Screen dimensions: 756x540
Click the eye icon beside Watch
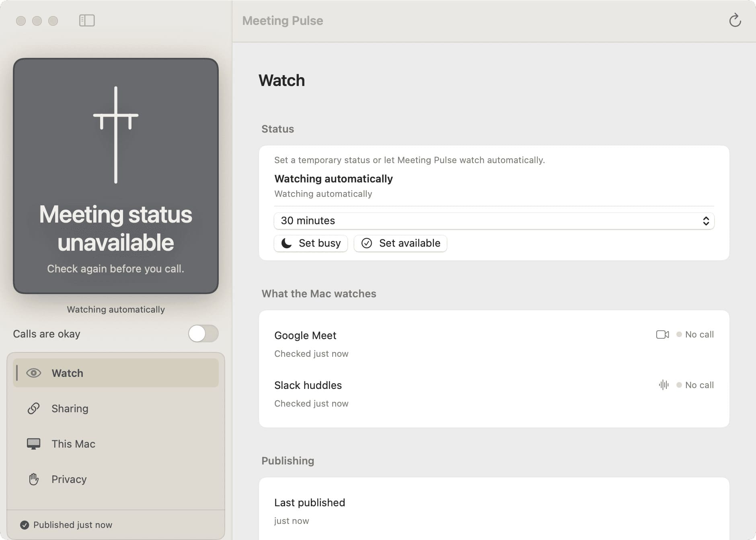[x=34, y=373]
